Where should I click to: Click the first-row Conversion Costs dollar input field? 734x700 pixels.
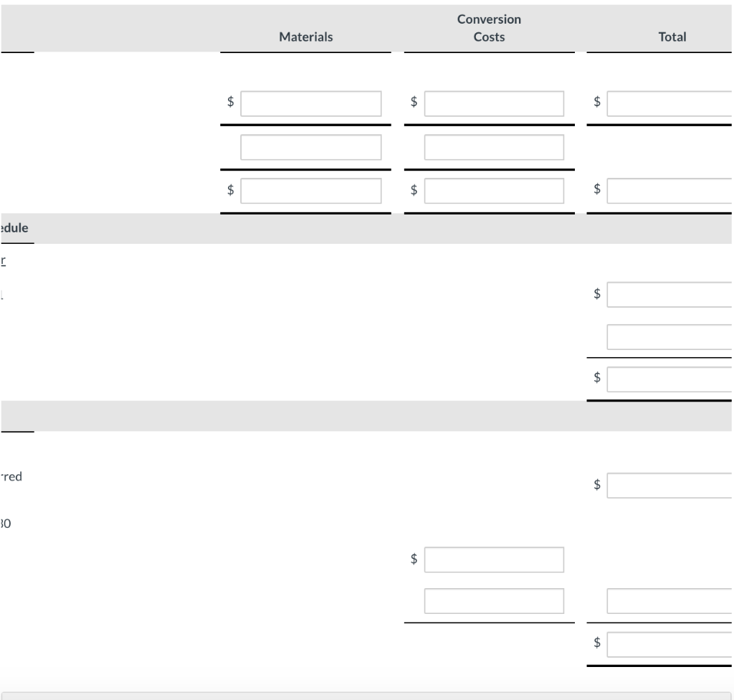(x=494, y=103)
